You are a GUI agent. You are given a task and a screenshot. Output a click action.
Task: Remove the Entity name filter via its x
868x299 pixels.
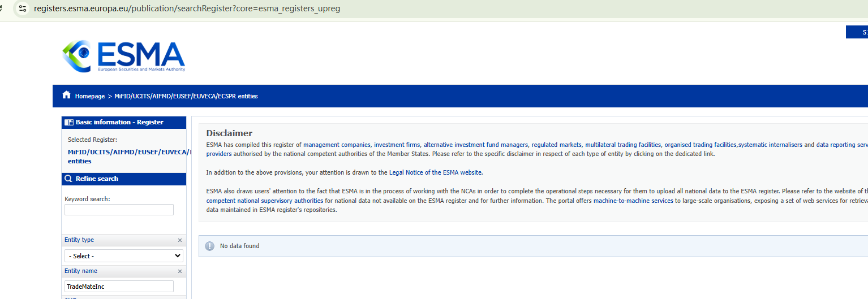tap(180, 271)
